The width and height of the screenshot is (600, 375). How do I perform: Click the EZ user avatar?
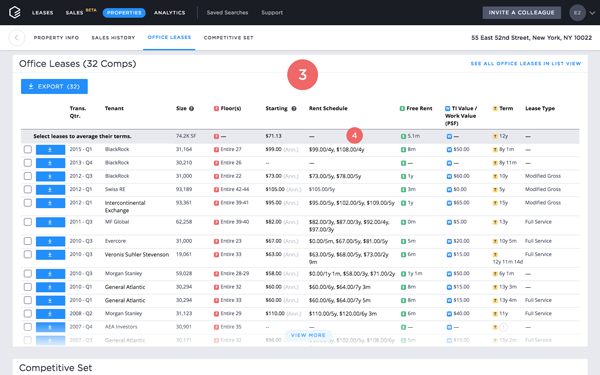tap(577, 13)
